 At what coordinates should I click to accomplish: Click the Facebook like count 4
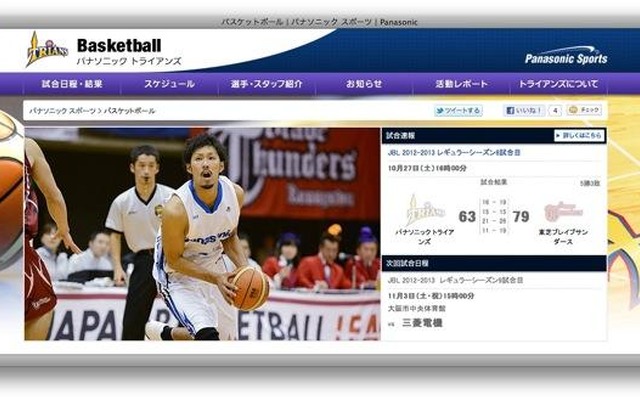point(555,111)
